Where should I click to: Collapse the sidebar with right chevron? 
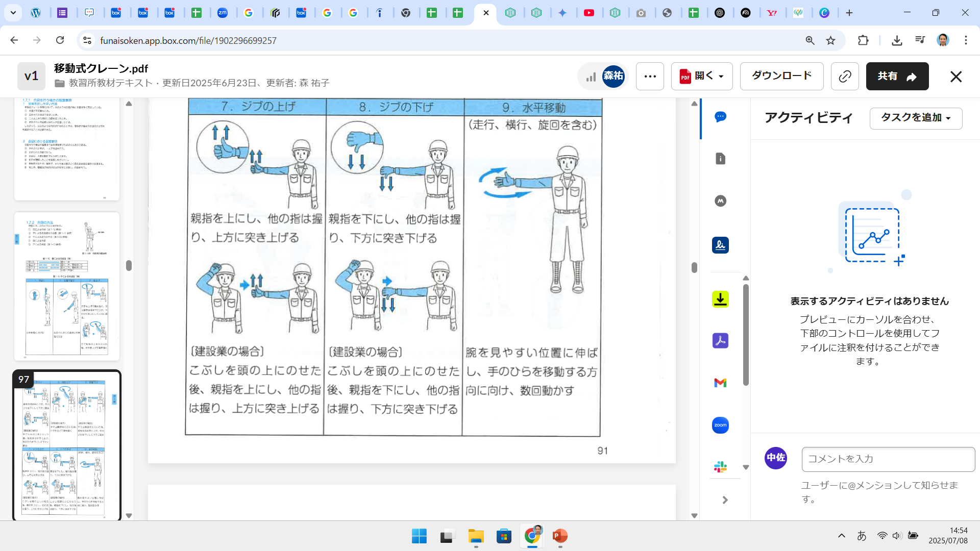(725, 500)
